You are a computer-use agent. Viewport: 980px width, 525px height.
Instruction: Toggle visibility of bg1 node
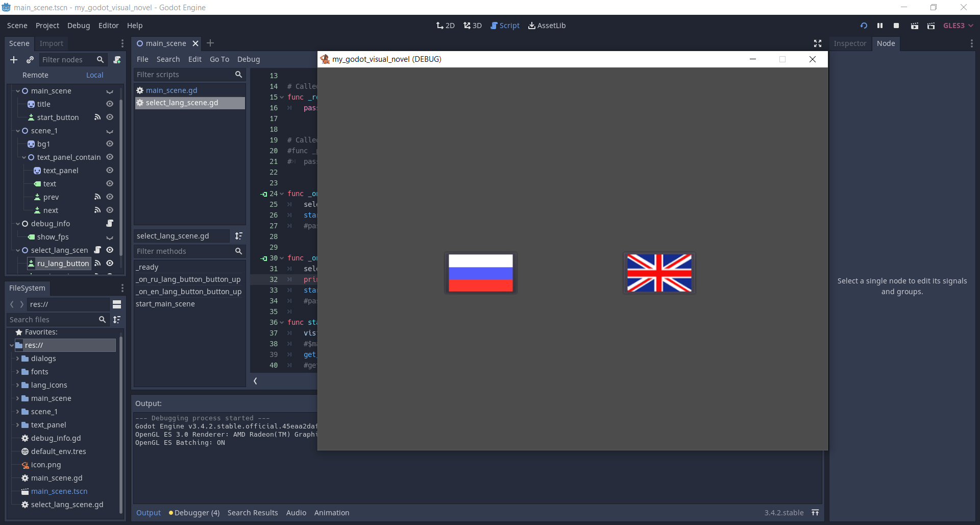click(110, 144)
